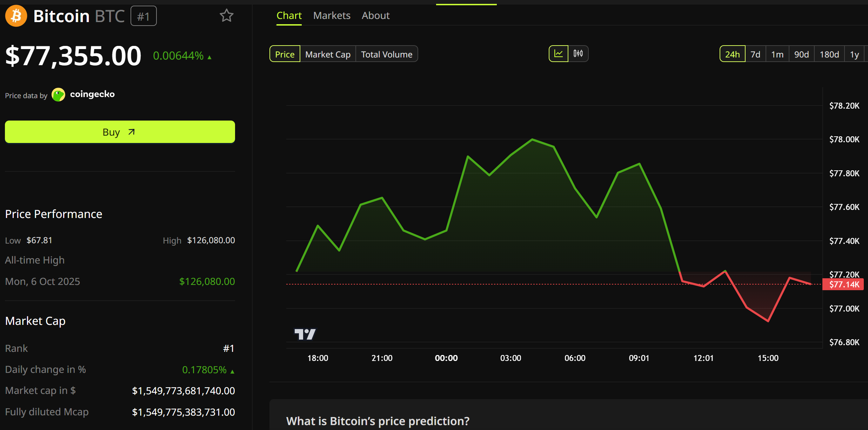This screenshot has width=868, height=430.
Task: Click the $78.00K price axis label
Action: point(844,139)
